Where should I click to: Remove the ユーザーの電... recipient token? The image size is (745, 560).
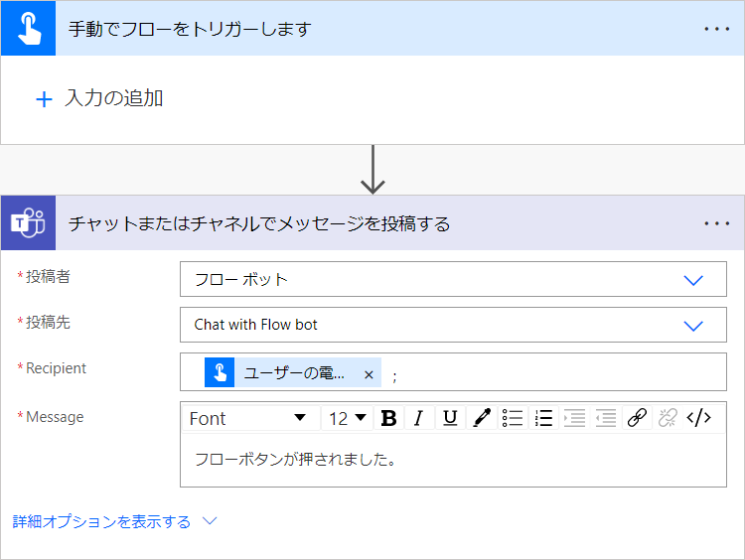click(x=369, y=374)
